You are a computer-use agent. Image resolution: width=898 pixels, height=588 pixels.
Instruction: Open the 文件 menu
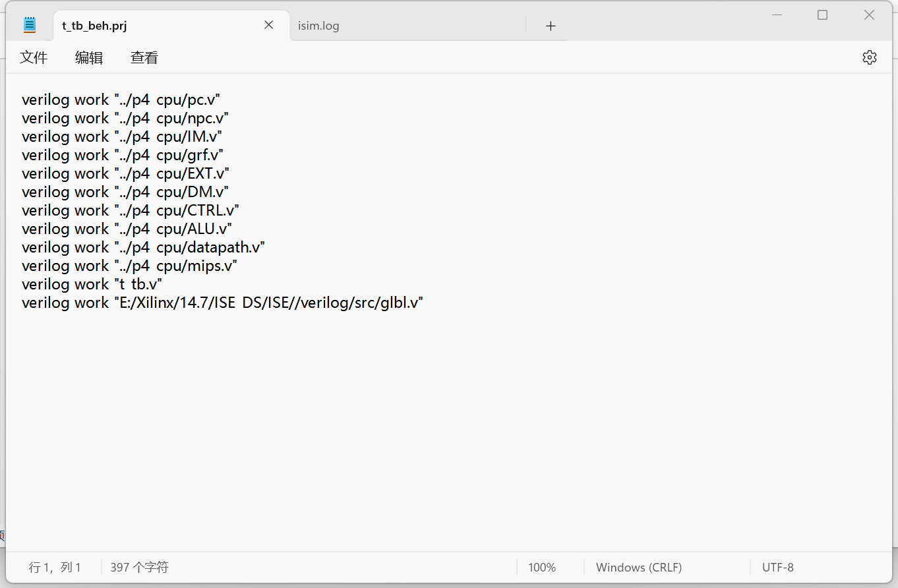34,57
